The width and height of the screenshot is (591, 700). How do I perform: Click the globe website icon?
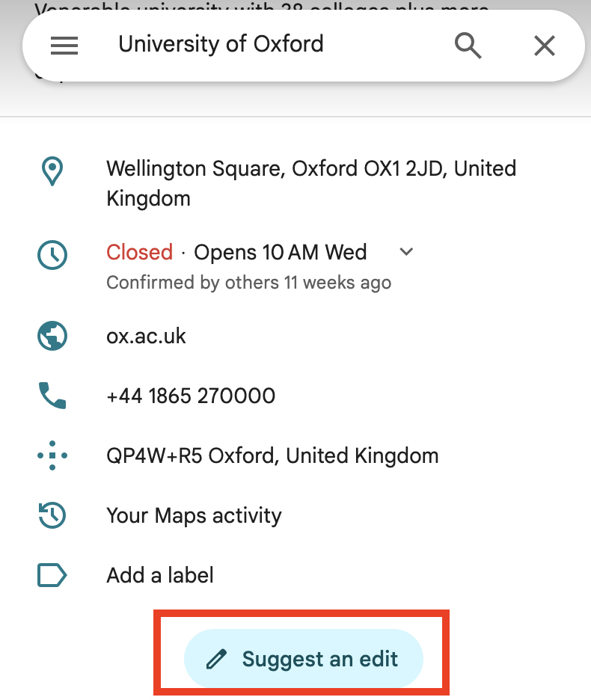click(52, 336)
